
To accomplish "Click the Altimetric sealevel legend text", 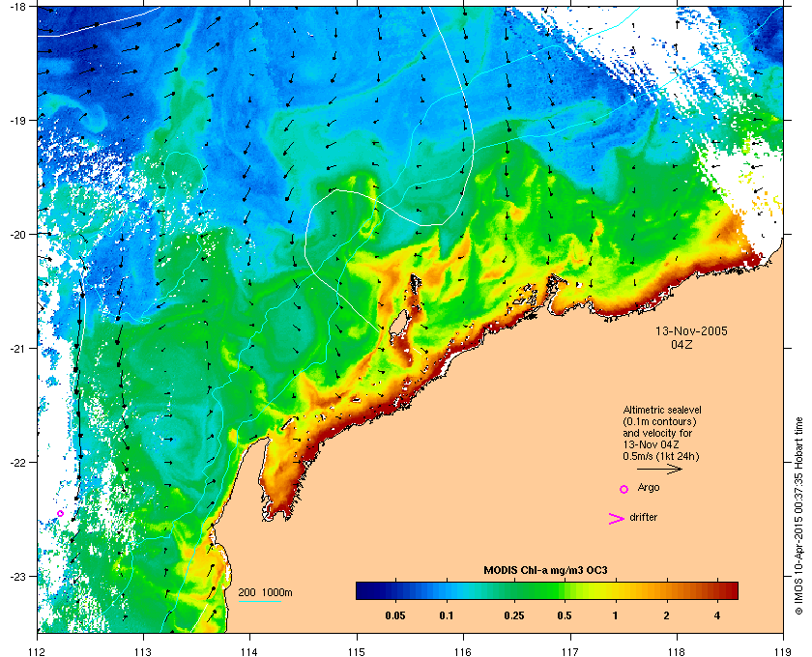I will click(x=662, y=410).
